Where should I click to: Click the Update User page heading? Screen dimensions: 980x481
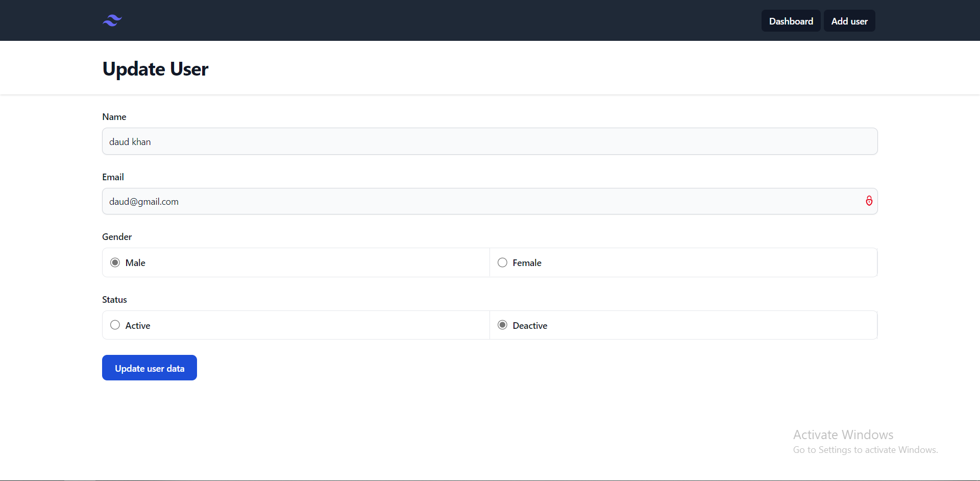point(155,68)
